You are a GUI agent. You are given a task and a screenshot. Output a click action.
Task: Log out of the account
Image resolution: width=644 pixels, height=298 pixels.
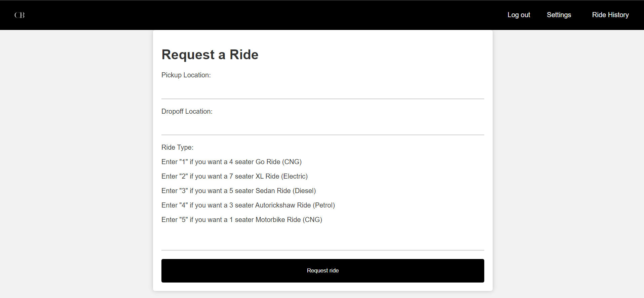point(519,15)
